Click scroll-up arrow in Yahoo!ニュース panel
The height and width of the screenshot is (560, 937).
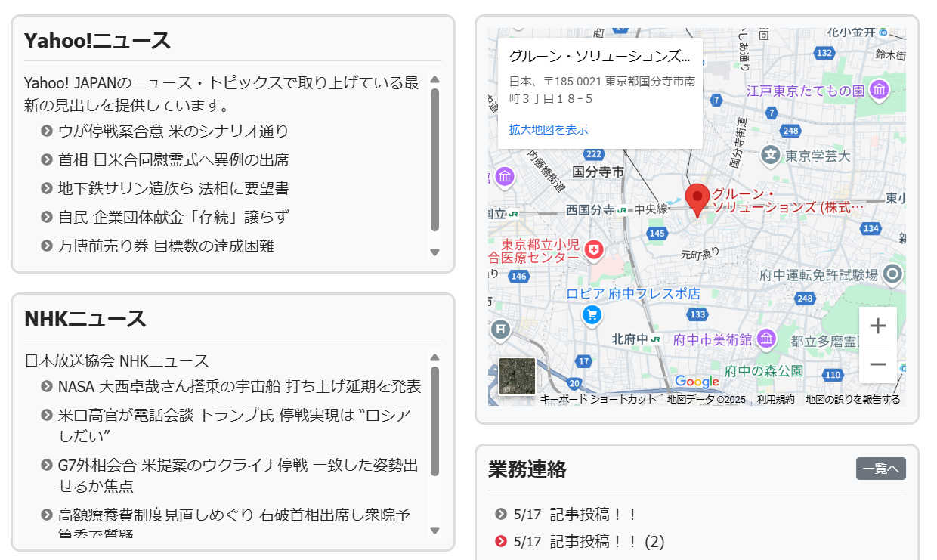(434, 79)
